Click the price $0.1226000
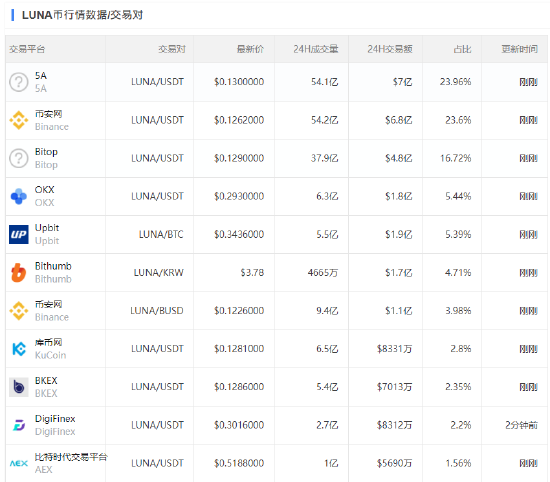The height and width of the screenshot is (482, 550). click(x=239, y=311)
